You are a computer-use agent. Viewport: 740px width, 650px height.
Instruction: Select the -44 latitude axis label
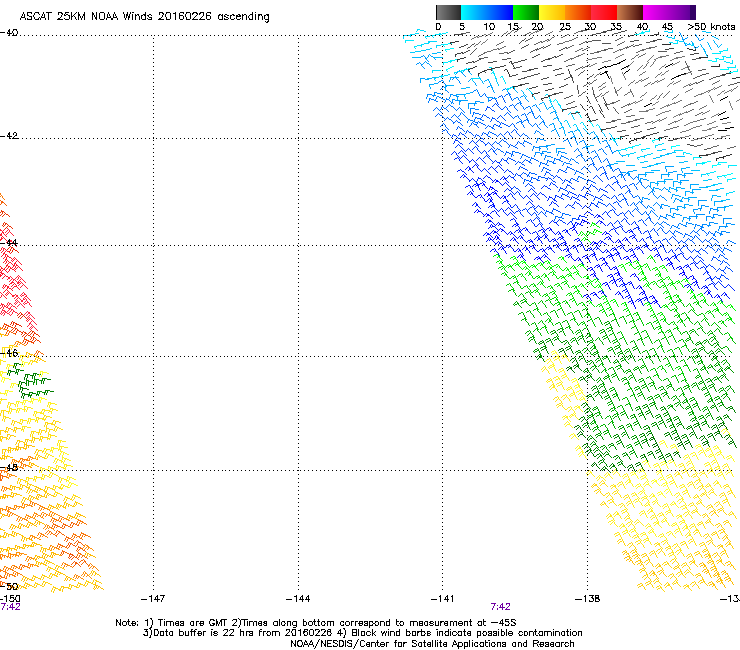coord(9,243)
